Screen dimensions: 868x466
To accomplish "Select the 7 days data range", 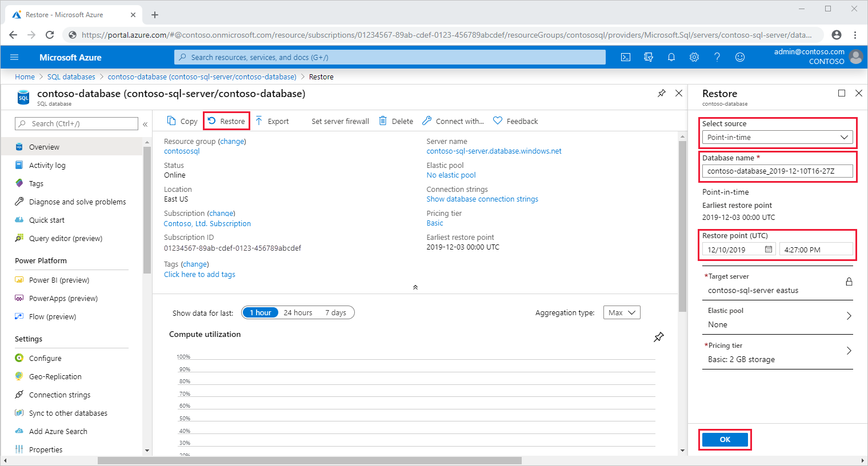I will 335,312.
